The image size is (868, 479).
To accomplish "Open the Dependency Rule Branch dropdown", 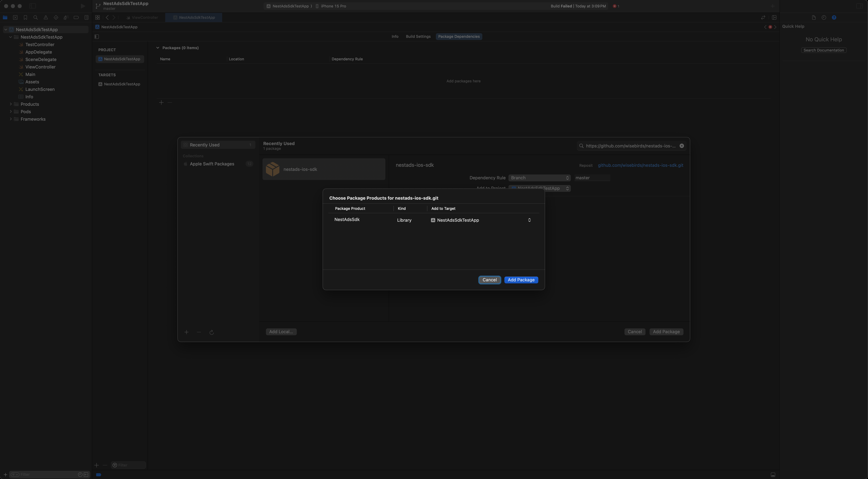I will (539, 178).
